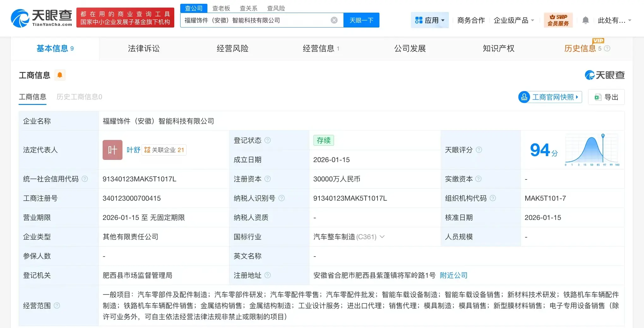Enable monitoring via bell icon beside 工商信息
This screenshot has width=644, height=328.
point(60,75)
